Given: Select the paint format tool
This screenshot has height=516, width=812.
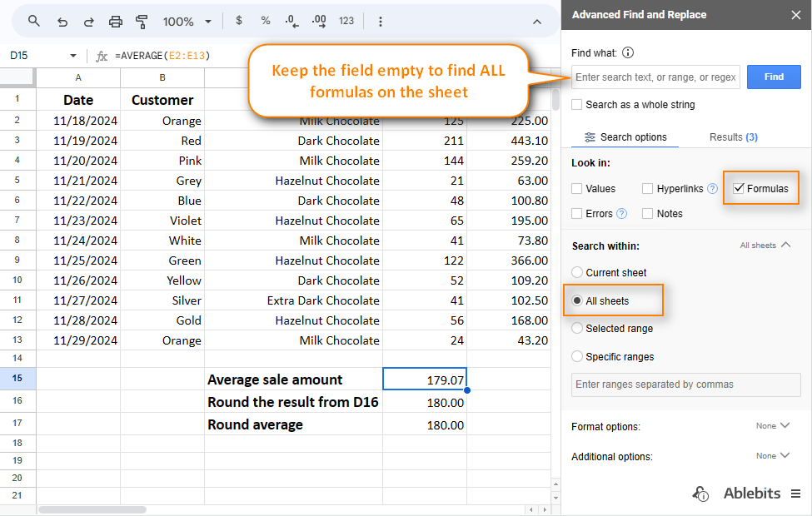Looking at the screenshot, I should [x=142, y=22].
